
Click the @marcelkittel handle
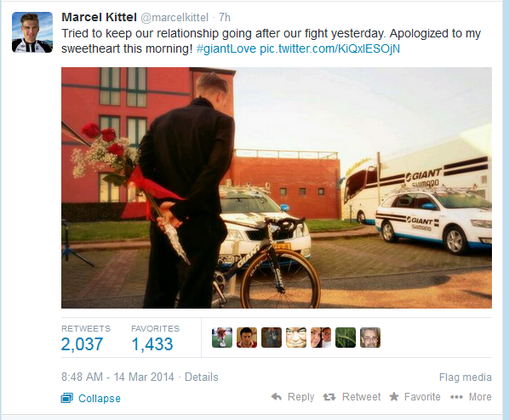174,18
